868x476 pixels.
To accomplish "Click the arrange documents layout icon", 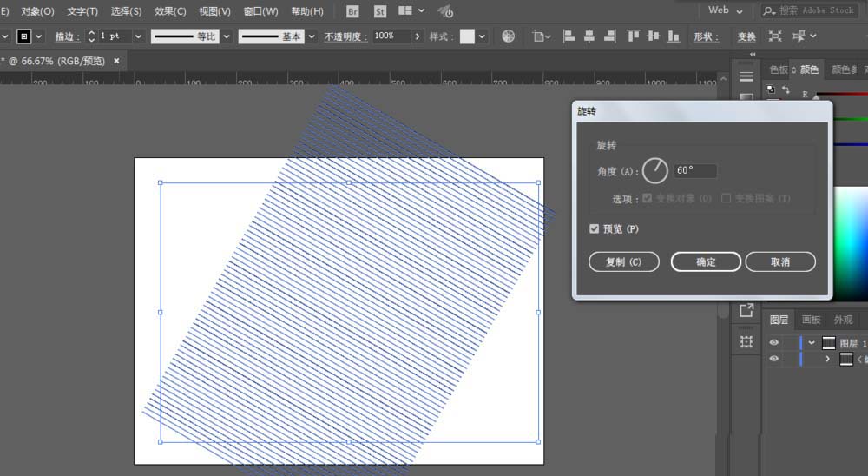I will click(x=405, y=10).
